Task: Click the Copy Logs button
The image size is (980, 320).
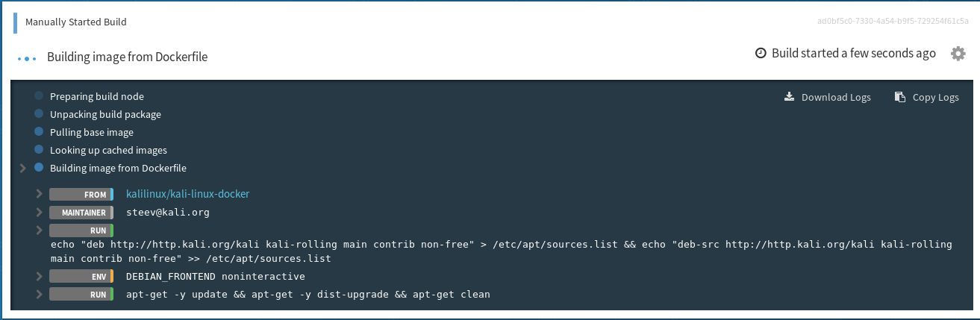Action: [926, 97]
